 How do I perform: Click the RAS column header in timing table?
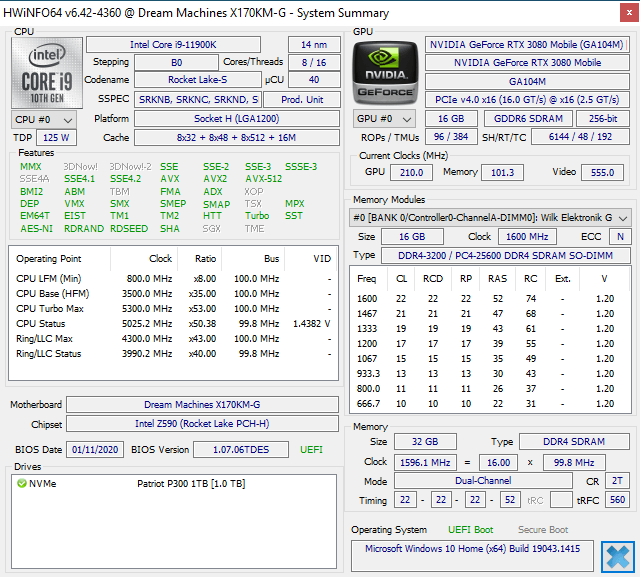[497, 279]
